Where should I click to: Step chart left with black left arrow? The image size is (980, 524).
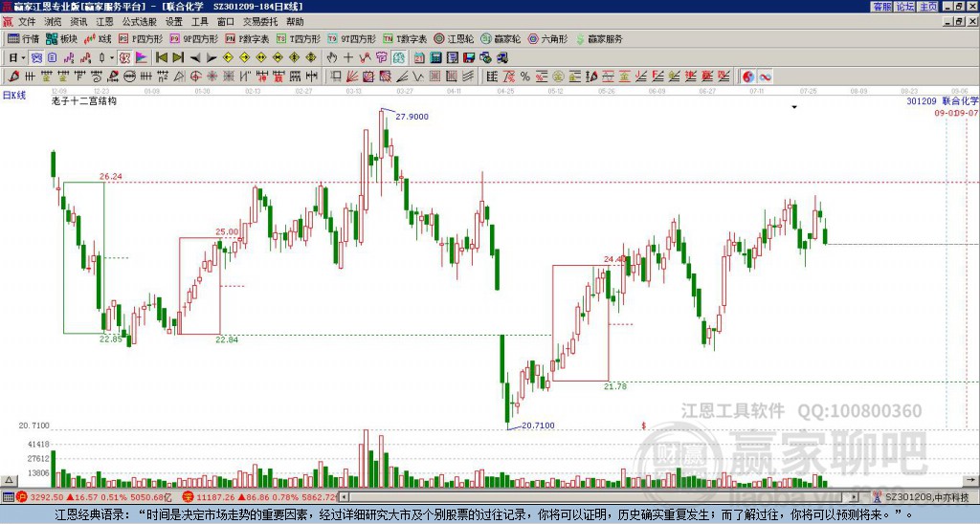coord(194,57)
